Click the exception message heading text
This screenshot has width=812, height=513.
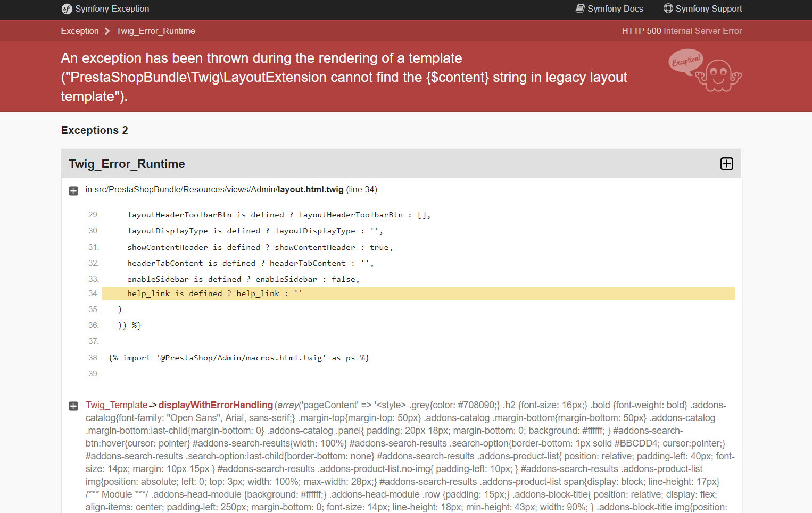344,77
